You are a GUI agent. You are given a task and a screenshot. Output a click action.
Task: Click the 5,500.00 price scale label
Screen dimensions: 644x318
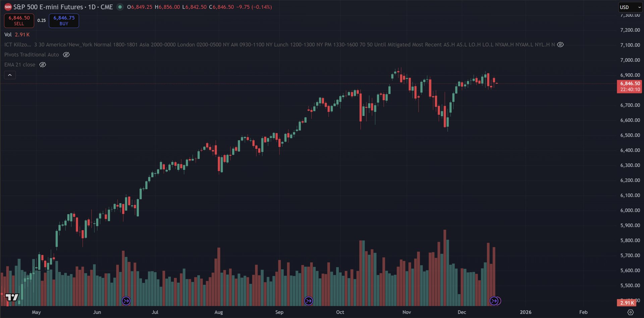tap(630, 285)
